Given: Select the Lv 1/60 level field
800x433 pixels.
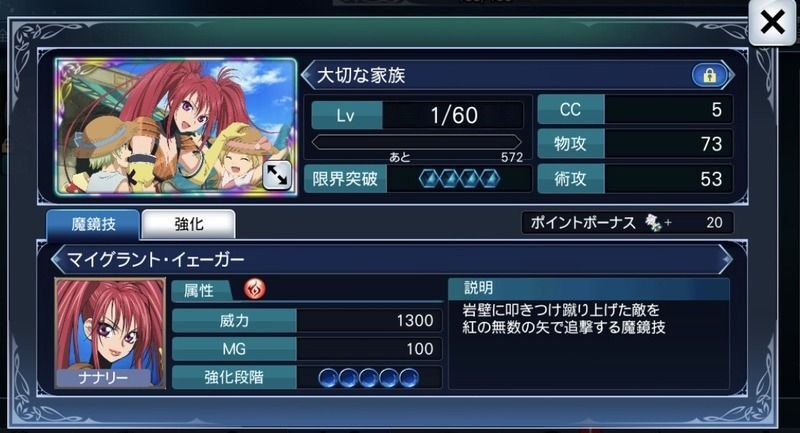Looking at the screenshot, I should point(417,115).
